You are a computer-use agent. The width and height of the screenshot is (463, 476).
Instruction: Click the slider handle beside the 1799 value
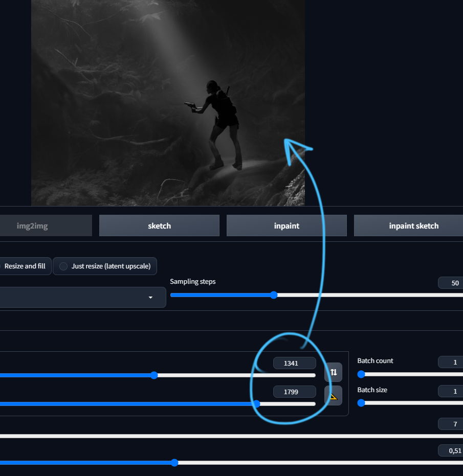(256, 404)
